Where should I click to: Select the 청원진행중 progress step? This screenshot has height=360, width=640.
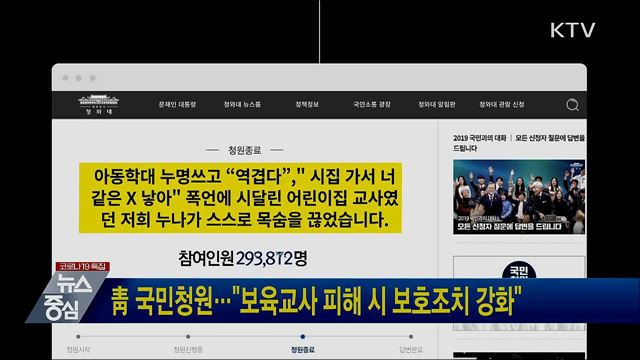(188, 350)
